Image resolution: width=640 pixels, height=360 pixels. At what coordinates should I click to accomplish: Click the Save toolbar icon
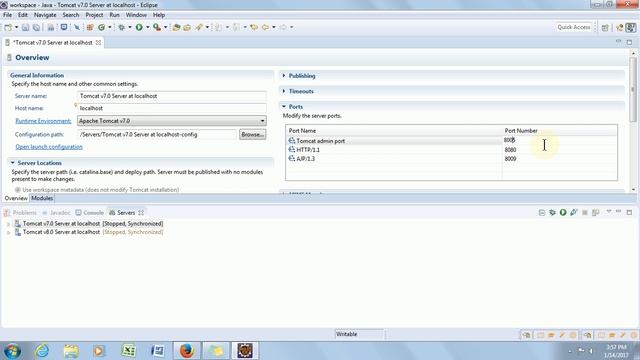[x=25, y=27]
